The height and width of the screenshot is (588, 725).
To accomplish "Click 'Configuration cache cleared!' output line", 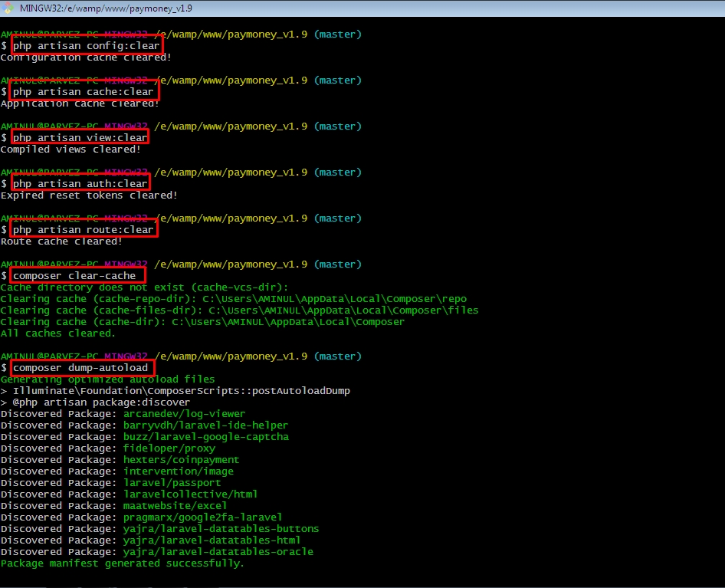I will pyautogui.click(x=86, y=57).
